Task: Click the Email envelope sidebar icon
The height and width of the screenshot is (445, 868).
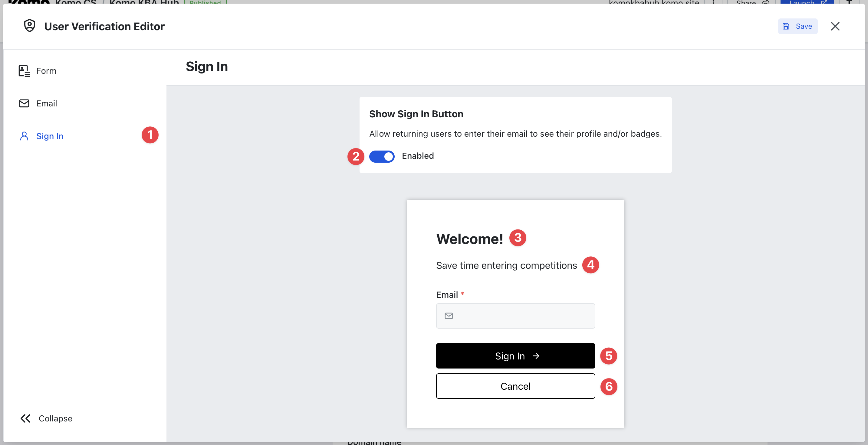Action: click(x=24, y=103)
